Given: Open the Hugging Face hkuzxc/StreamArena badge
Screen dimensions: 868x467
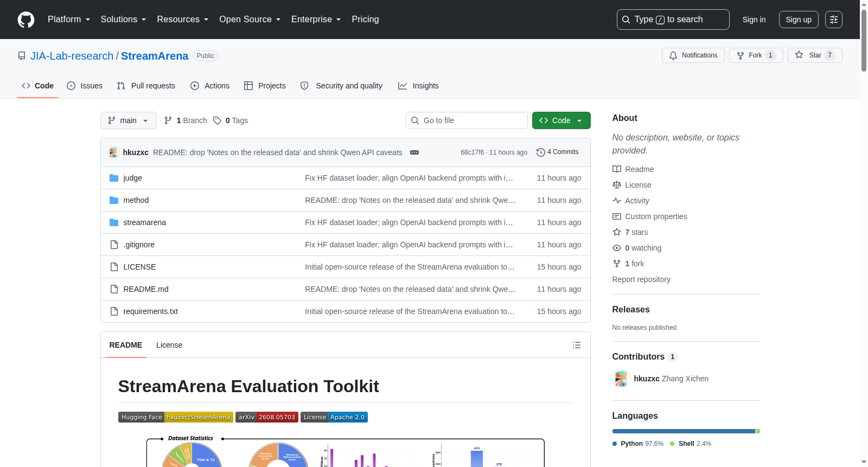Looking at the screenshot, I should (x=176, y=417).
